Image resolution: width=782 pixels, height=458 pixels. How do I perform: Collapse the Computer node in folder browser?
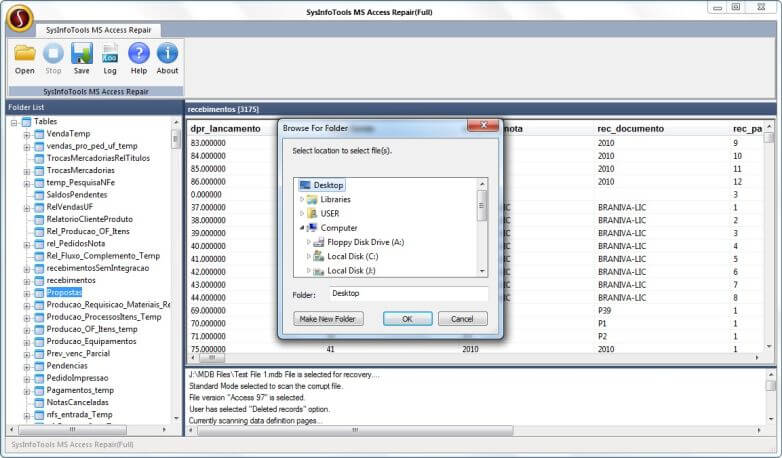302,228
